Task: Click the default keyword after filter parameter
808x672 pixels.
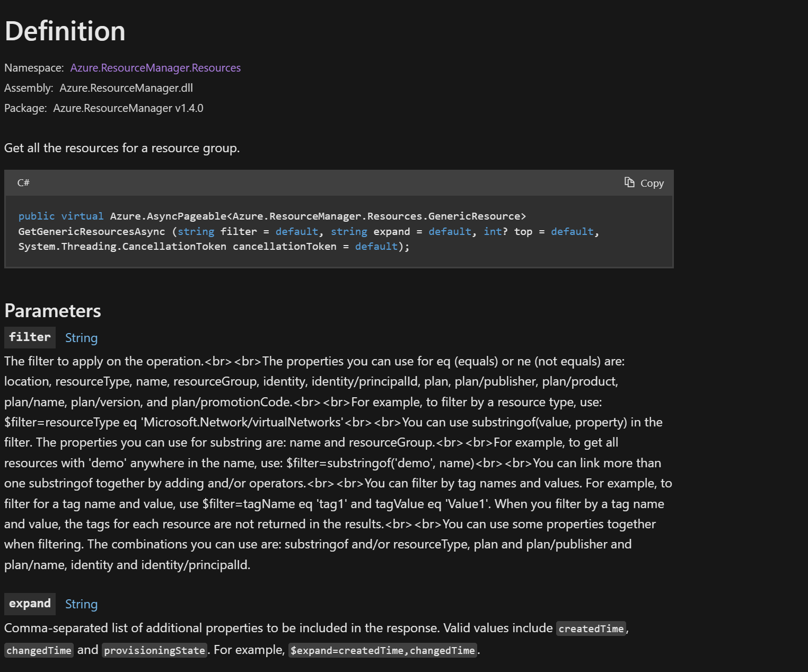Action: pyautogui.click(x=296, y=231)
